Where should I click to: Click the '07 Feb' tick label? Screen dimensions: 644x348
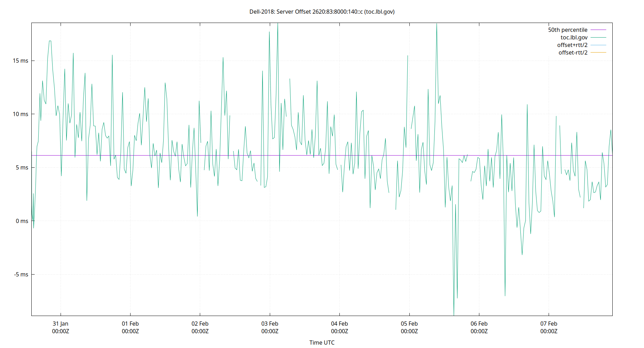coord(549,323)
